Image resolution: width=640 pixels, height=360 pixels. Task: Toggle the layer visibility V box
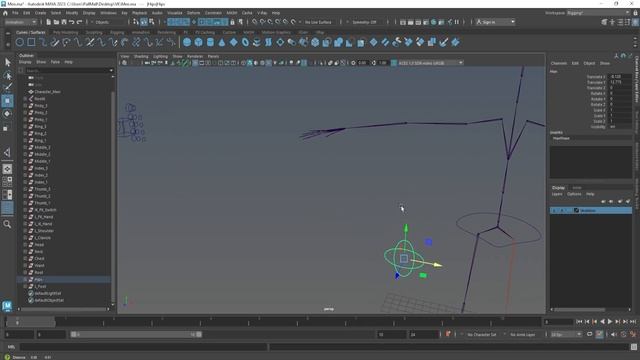click(x=554, y=211)
